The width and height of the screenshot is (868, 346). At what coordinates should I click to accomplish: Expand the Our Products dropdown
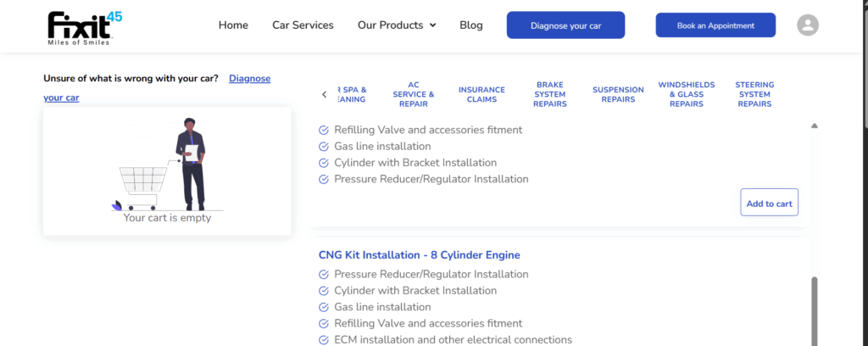pos(397,25)
